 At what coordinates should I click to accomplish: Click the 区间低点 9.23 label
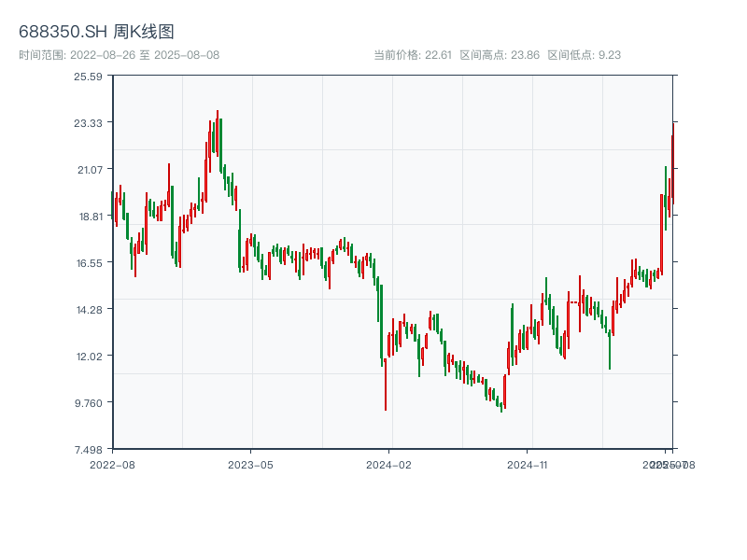(584, 55)
